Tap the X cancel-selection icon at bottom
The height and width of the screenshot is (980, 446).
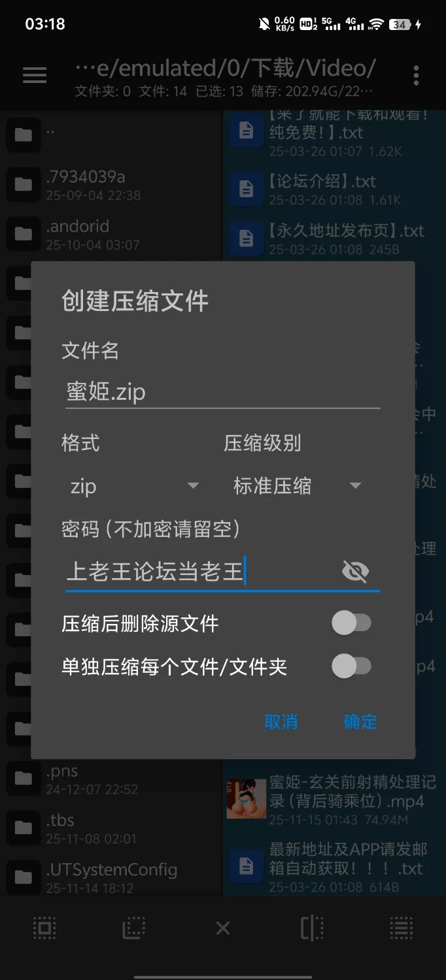pos(223,928)
